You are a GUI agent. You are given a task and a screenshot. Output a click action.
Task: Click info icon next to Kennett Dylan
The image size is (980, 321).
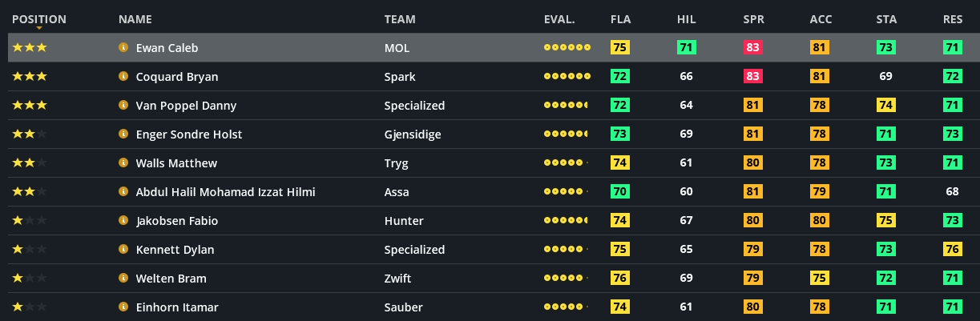point(123,250)
